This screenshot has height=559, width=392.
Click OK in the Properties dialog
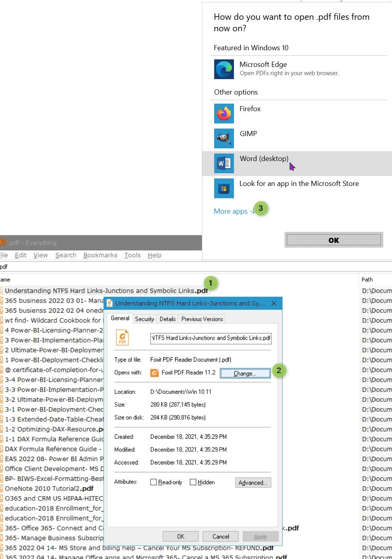point(181,536)
